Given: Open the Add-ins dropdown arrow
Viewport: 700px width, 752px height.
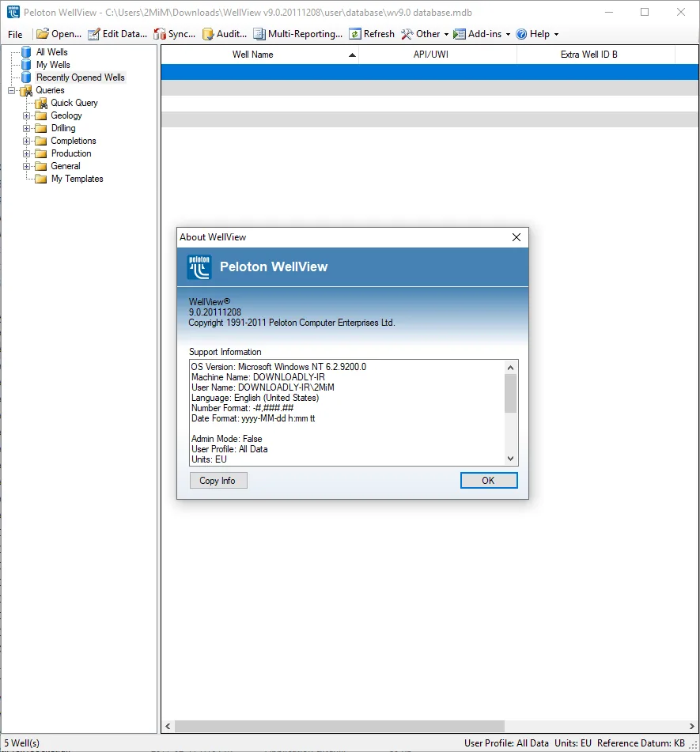Looking at the screenshot, I should tap(508, 35).
